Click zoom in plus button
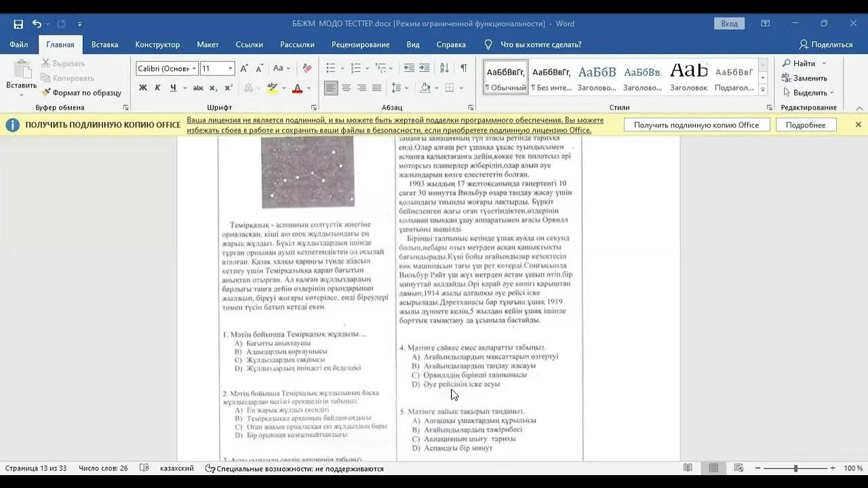The width and height of the screenshot is (868, 488). coord(833,468)
